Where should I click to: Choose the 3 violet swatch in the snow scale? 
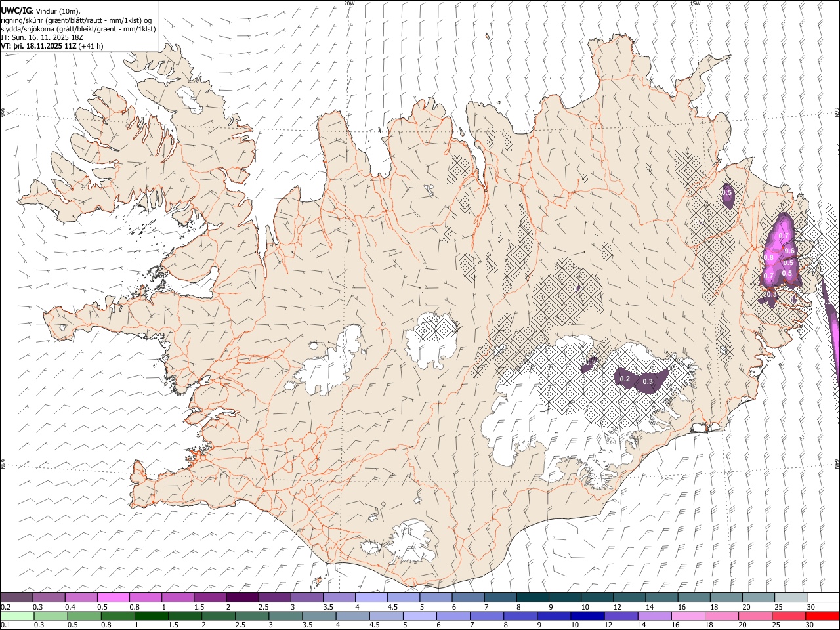(x=306, y=598)
